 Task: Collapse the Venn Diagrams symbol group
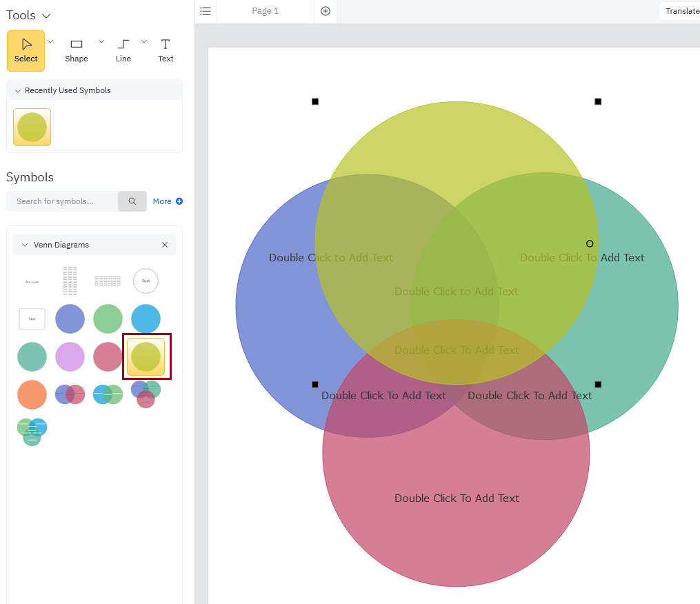25,245
